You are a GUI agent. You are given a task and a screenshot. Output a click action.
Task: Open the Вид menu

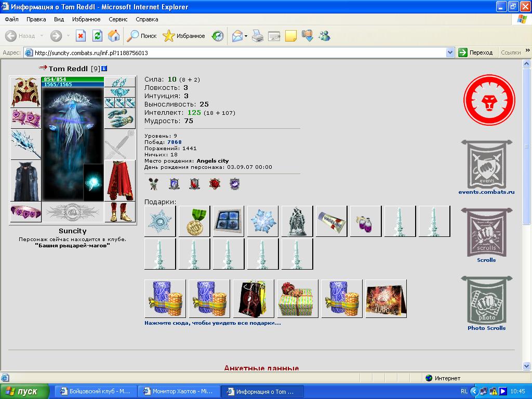pos(59,19)
